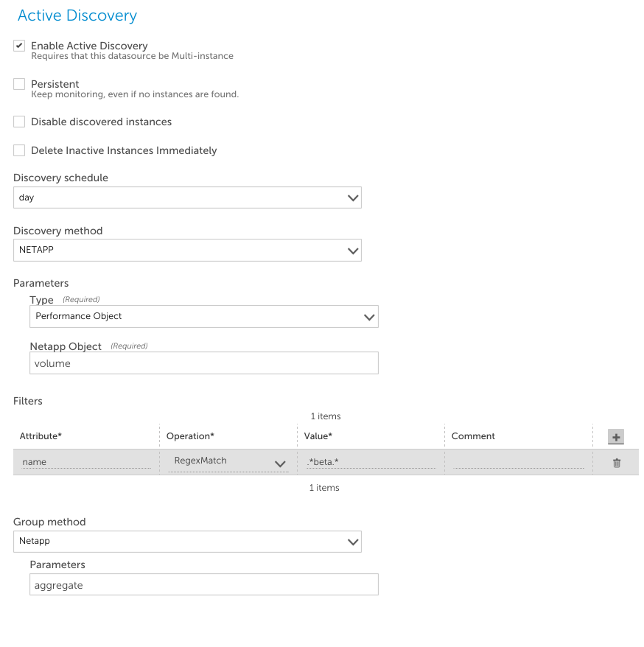Check Disable discovered instances option
This screenshot has height=647, width=644.
tap(19, 122)
